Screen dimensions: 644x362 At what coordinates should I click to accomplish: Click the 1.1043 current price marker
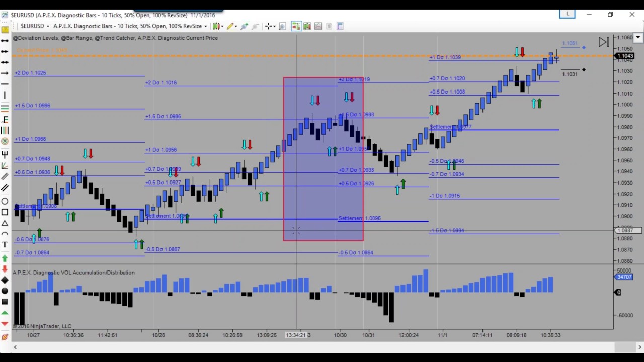(x=625, y=56)
